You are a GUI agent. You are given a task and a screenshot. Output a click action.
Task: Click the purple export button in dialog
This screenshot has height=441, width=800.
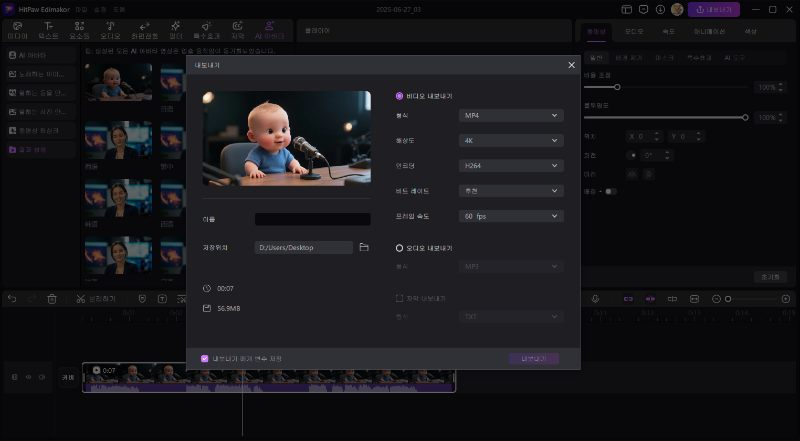coord(533,358)
